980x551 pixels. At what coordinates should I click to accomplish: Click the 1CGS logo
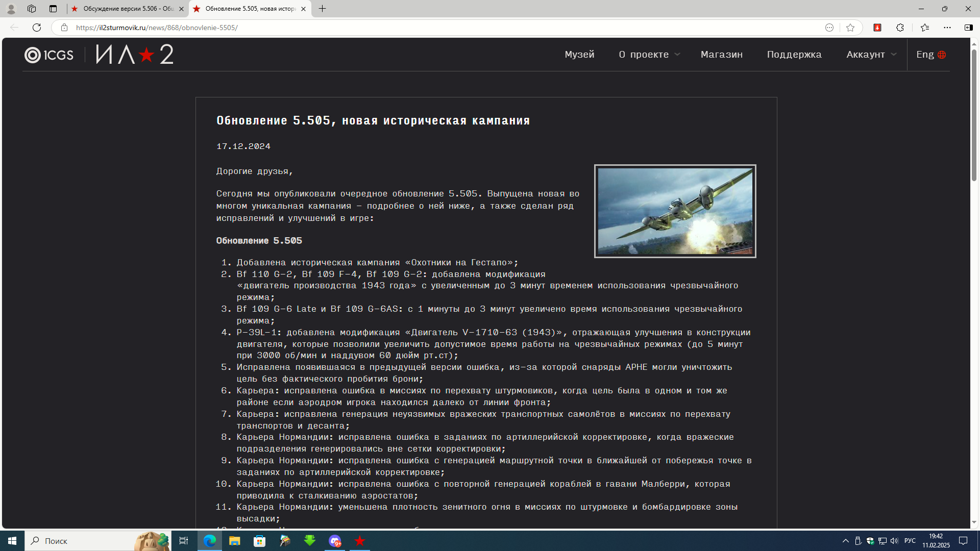(x=49, y=55)
